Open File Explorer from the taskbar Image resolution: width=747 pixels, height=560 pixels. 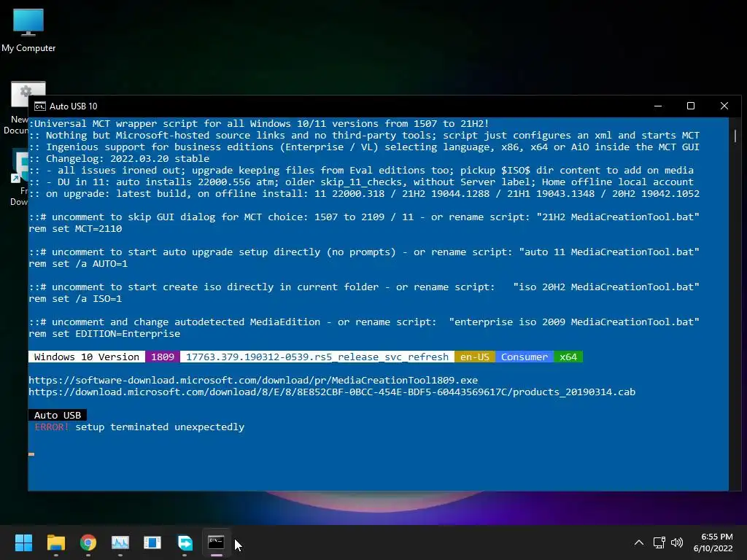pos(55,542)
